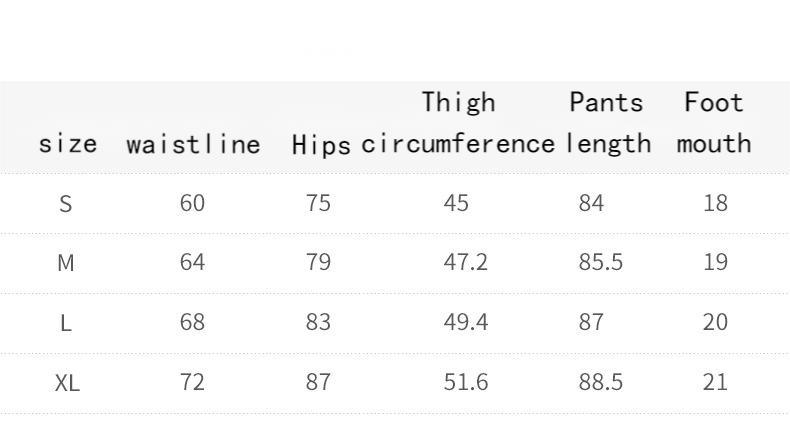The image size is (790, 431).
Task: Select the S size row label
Action: [66, 204]
